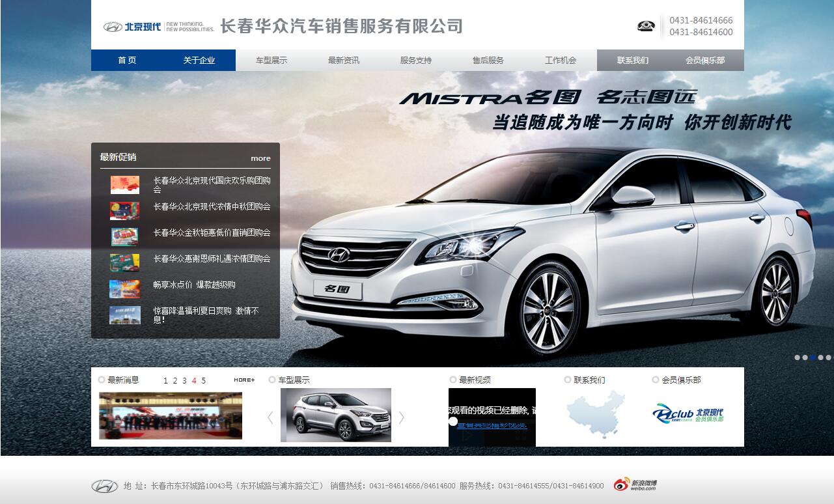Click the MORE+ link beside 最新消息
This screenshot has width=834, height=504.
244,380
